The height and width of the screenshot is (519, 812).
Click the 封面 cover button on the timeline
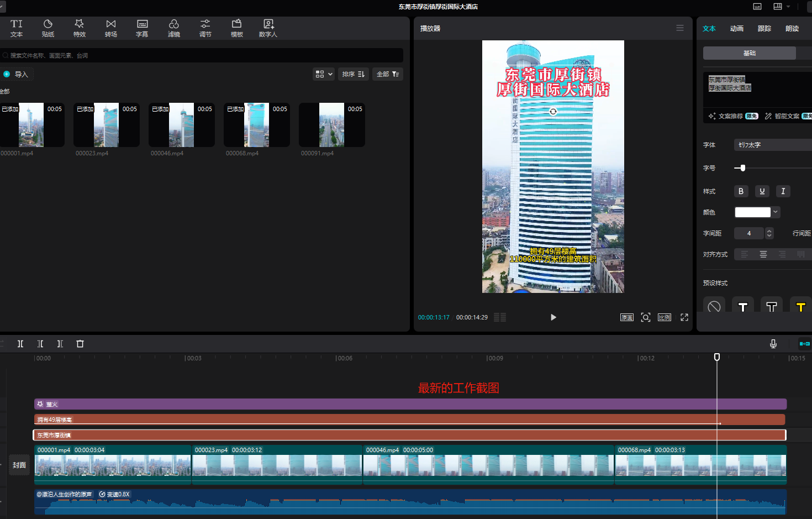[19, 465]
